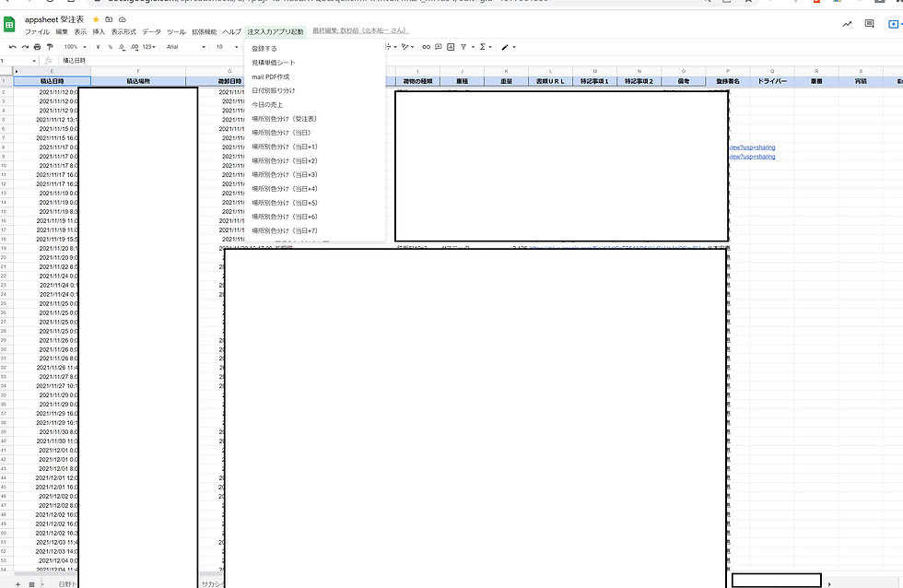
Task: Select 場所別色分け(当日+3) entry
Action: click(x=285, y=174)
